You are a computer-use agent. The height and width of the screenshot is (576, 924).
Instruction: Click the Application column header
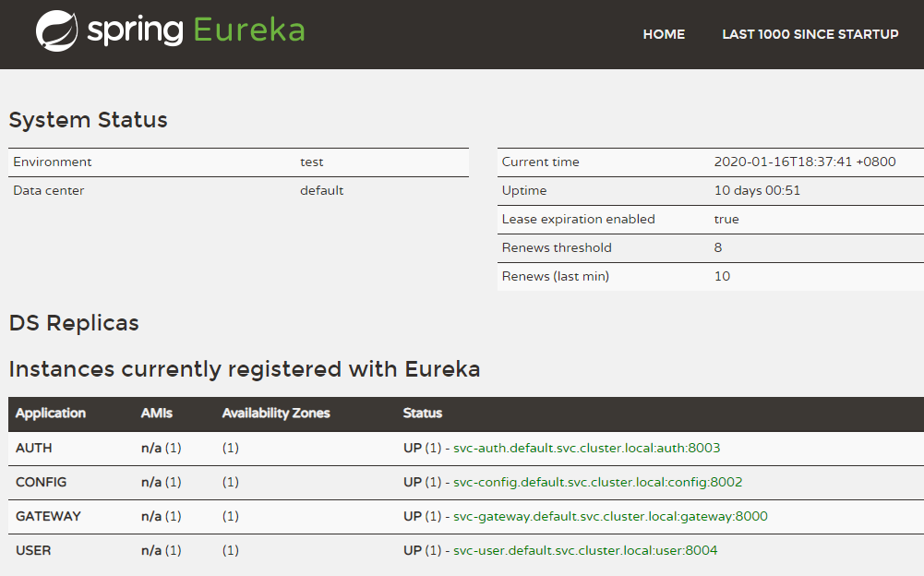click(51, 414)
